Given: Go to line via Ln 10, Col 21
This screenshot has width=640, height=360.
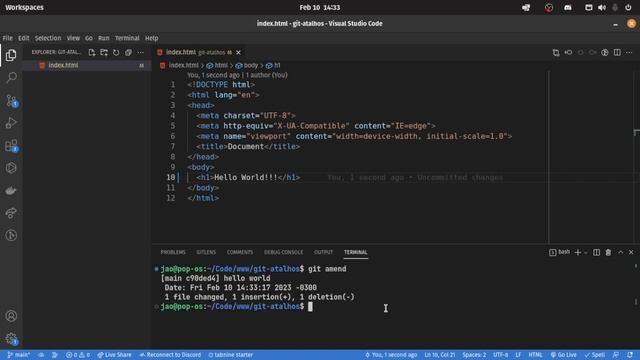Looking at the screenshot, I should [x=440, y=355].
